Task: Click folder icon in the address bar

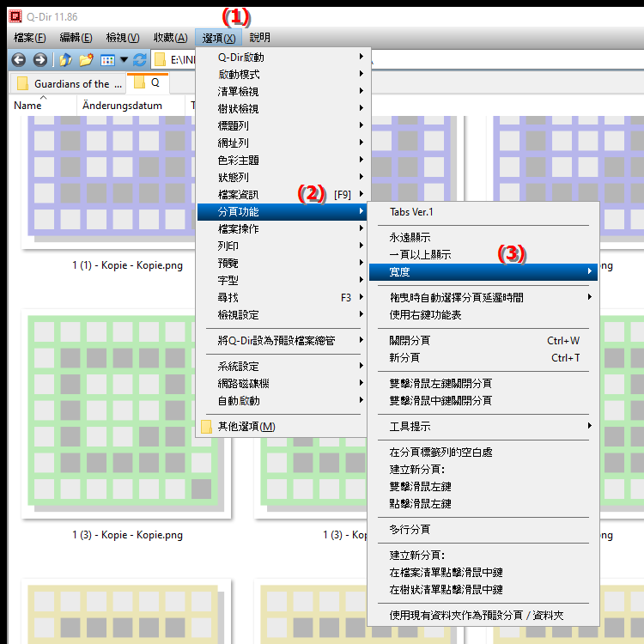Action: (161, 60)
